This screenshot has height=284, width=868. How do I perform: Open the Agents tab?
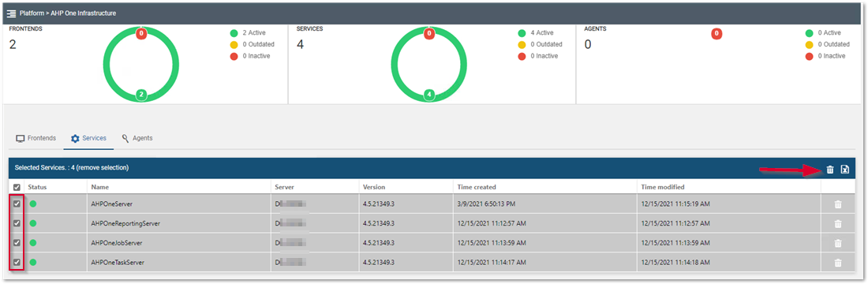(x=137, y=138)
